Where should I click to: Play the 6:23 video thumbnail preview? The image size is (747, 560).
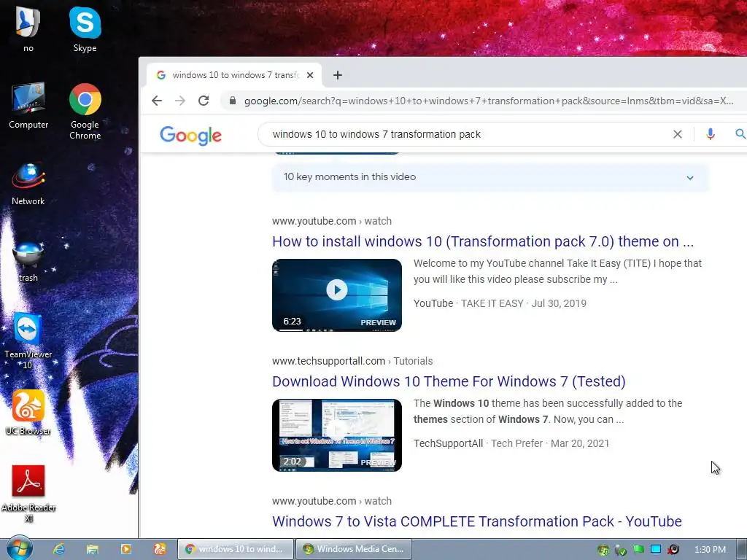point(337,295)
